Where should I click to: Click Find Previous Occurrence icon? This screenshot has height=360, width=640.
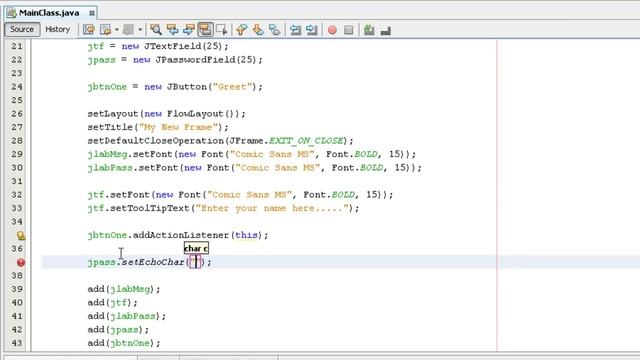pyautogui.click(x=172, y=29)
